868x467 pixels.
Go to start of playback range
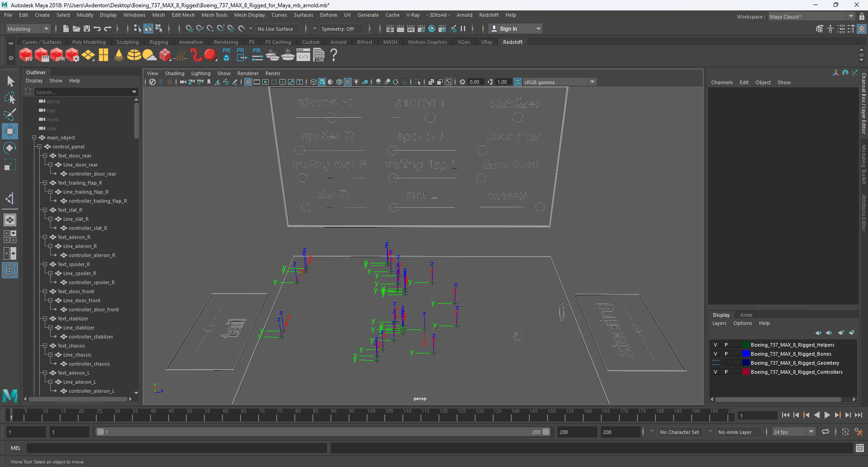click(x=786, y=415)
